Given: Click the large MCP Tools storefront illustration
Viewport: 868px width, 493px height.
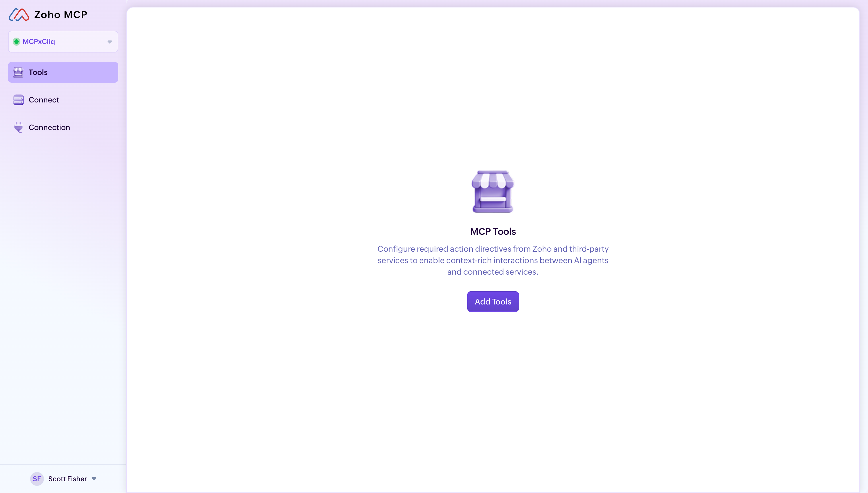Looking at the screenshot, I should (x=493, y=192).
